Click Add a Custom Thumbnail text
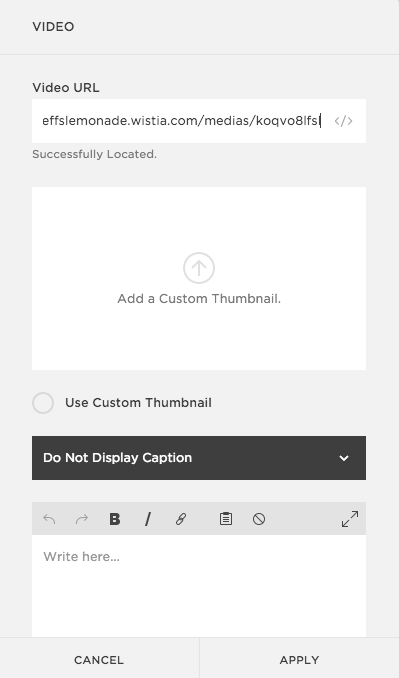Screen dimensions: 399x678 (199, 299)
